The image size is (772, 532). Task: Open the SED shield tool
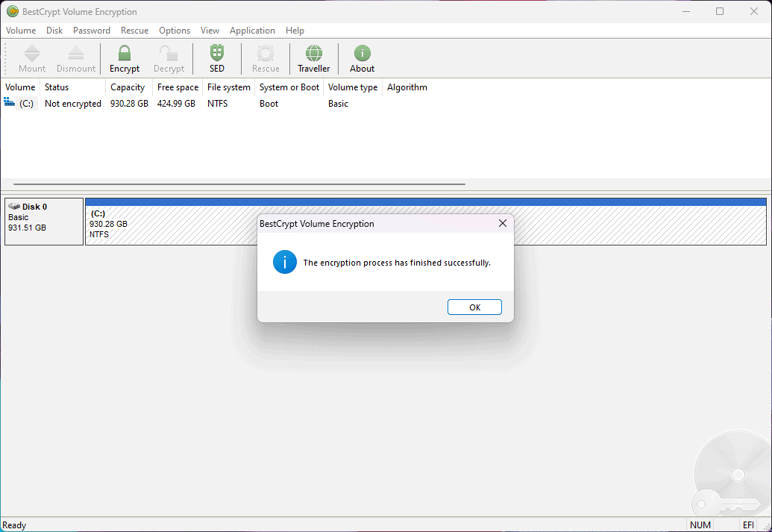click(x=216, y=53)
